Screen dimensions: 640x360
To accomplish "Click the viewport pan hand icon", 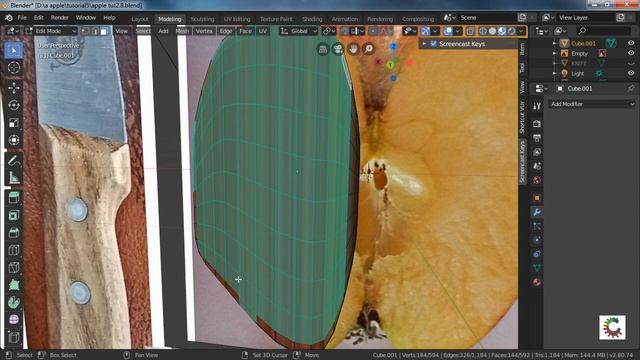I will [x=353, y=49].
